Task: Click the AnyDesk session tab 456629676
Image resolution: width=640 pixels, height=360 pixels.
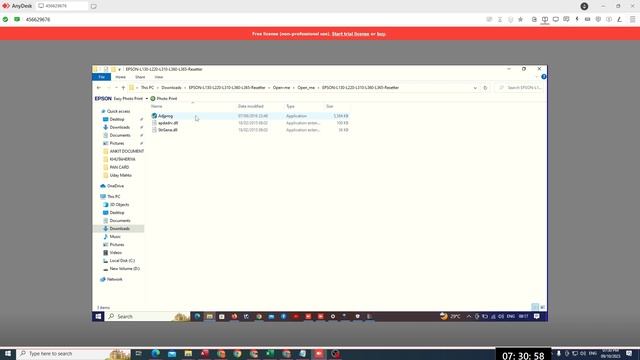Action: [x=62, y=6]
